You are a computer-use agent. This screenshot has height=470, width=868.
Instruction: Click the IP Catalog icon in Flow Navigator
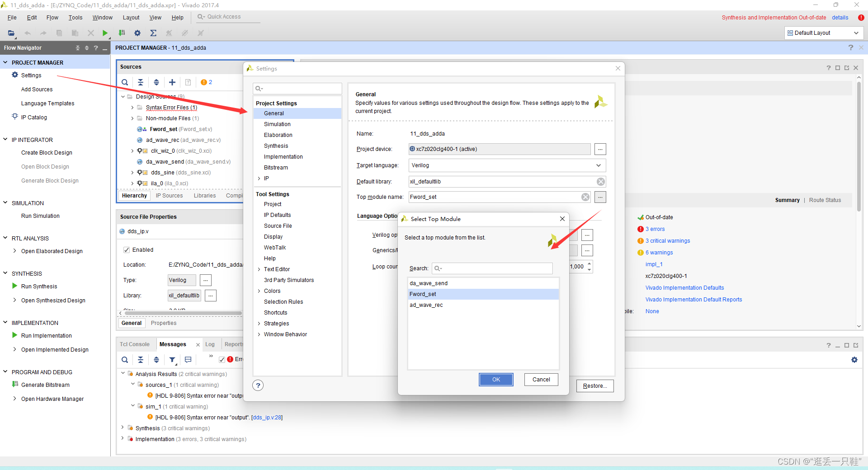coord(15,117)
